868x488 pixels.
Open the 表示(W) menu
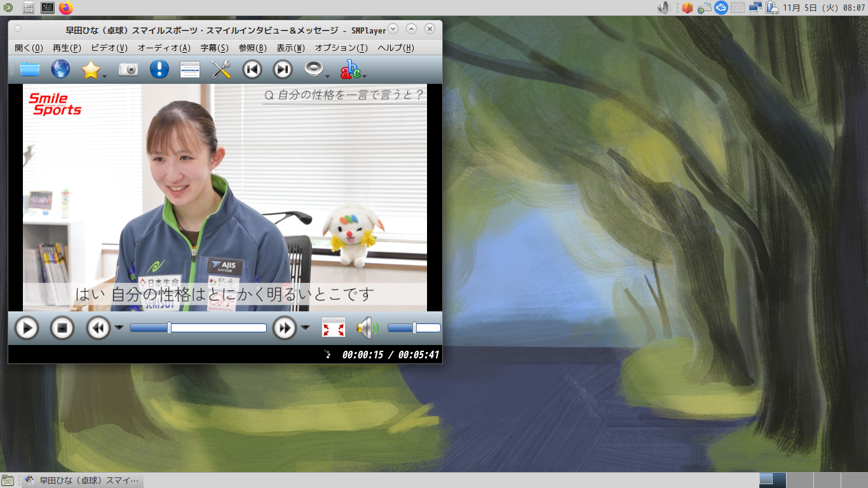(290, 48)
